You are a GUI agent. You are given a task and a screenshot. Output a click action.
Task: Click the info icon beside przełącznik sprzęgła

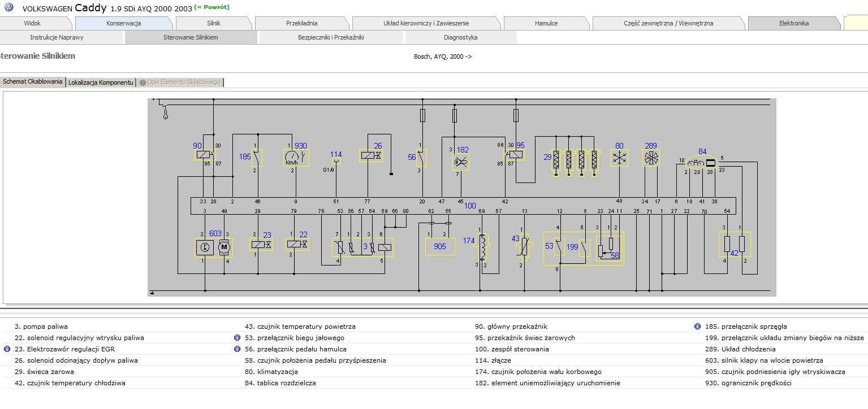point(697,326)
